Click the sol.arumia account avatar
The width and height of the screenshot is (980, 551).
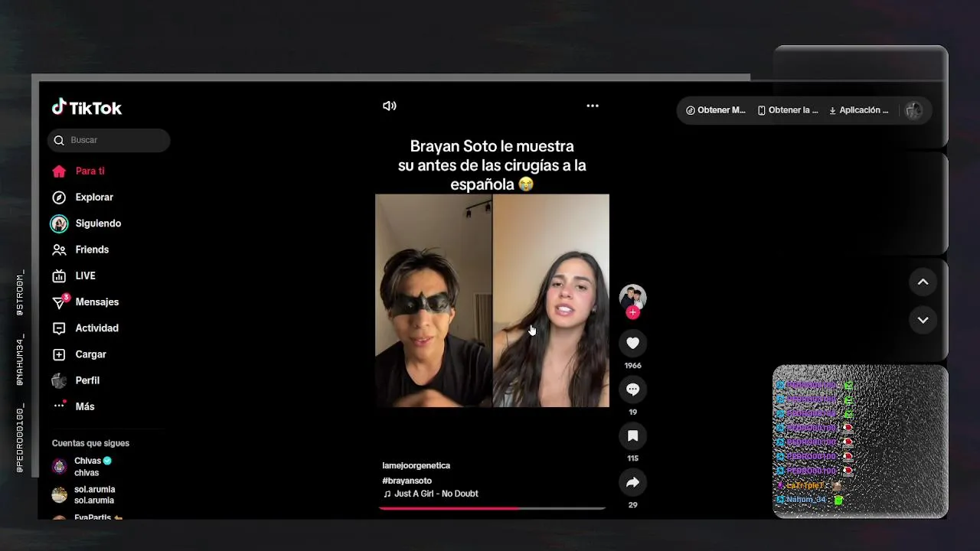59,495
